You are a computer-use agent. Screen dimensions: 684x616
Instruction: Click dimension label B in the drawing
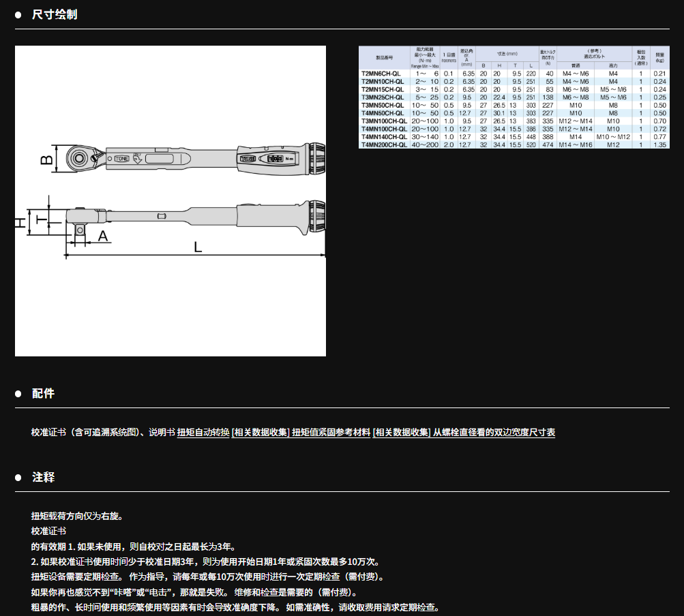point(45,159)
